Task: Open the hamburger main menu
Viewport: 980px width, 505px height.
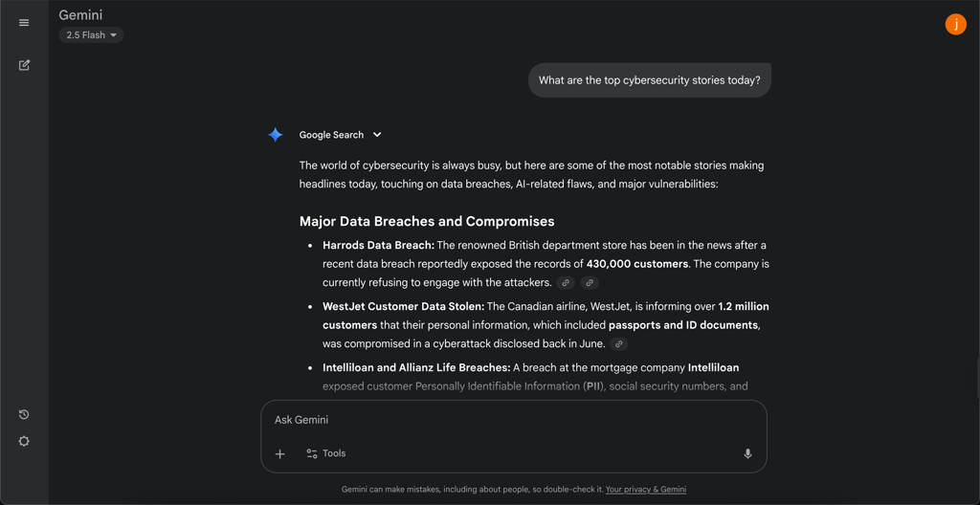Action: (x=24, y=23)
